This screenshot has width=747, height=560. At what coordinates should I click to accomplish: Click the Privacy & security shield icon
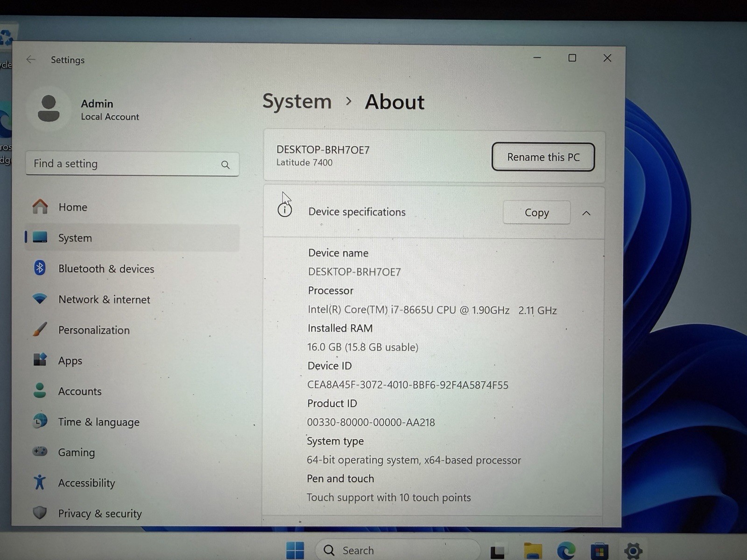pos(40,513)
